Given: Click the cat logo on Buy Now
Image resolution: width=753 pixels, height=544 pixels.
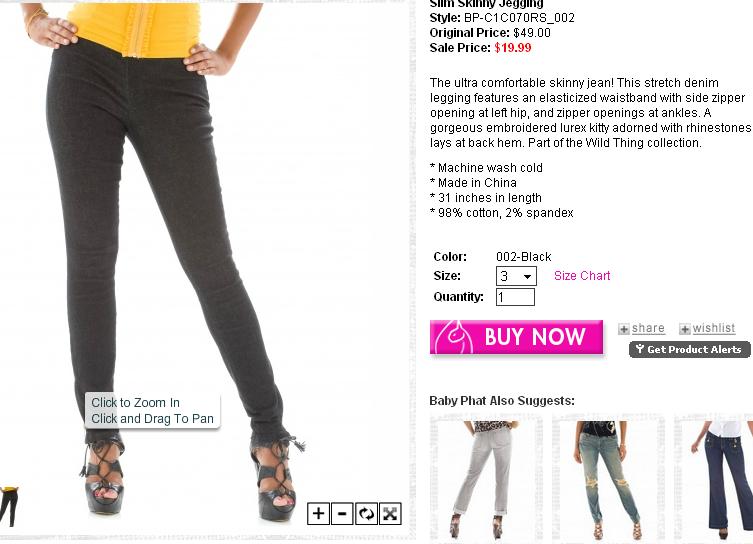Looking at the screenshot, I should pos(455,337).
